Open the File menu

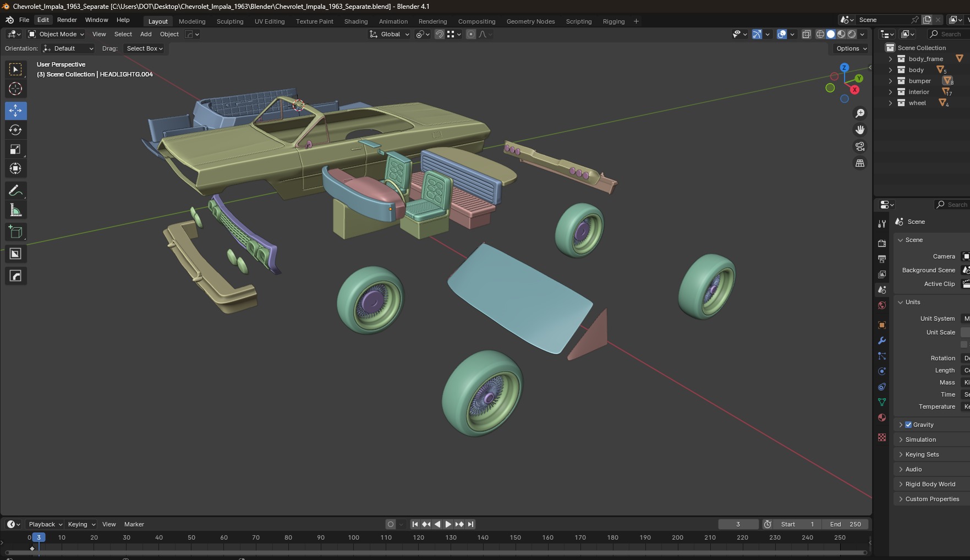pos(24,20)
